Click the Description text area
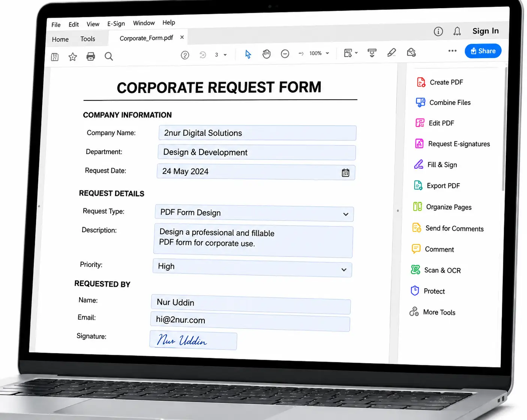Image resolution: width=527 pixels, height=420 pixels. [x=253, y=240]
